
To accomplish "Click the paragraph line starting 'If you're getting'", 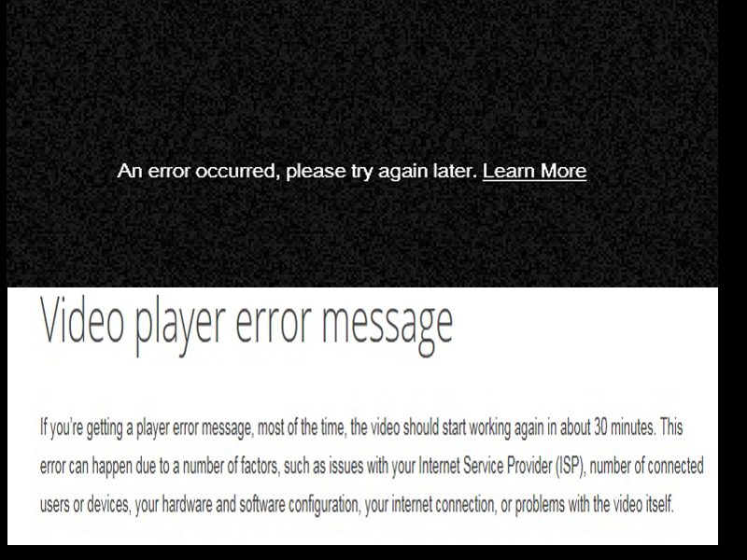I will point(361,427).
